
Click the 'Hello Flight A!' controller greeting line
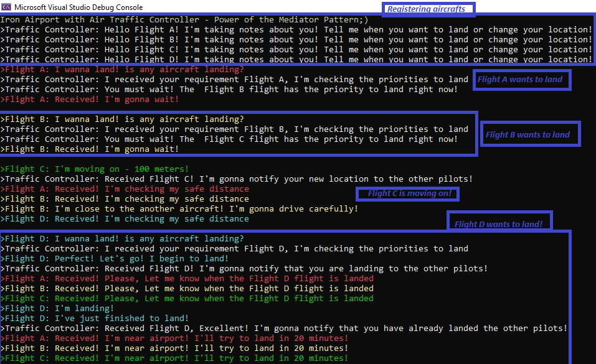(296, 30)
